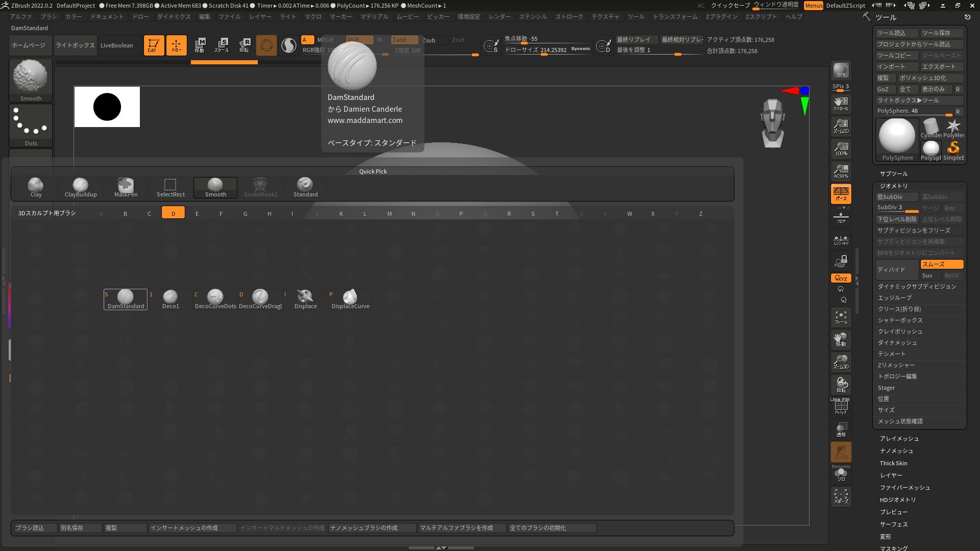Choose the DecoCurveDots brush
Viewport: 980px width, 551px height.
click(215, 299)
